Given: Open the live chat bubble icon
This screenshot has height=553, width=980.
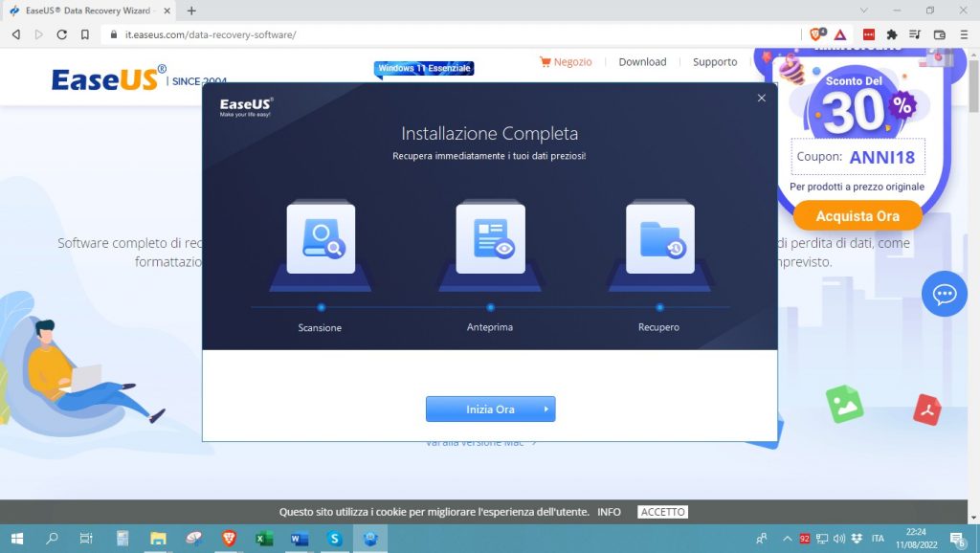Looking at the screenshot, I should [945, 294].
